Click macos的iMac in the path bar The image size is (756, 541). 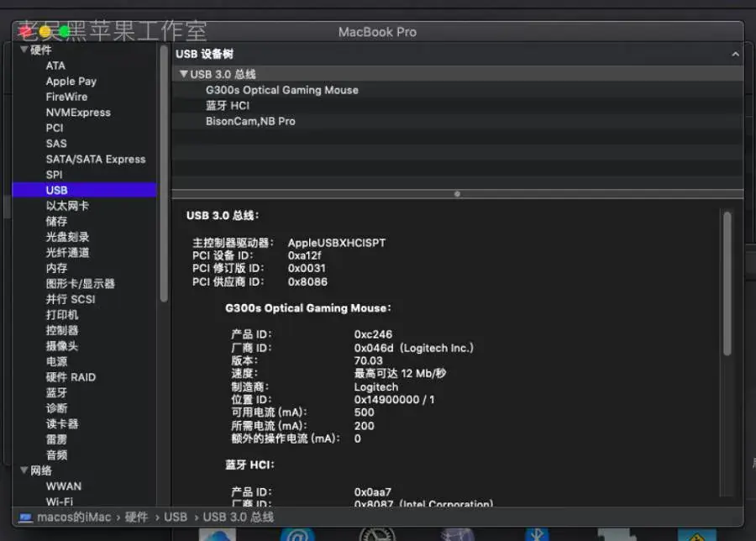[74, 517]
